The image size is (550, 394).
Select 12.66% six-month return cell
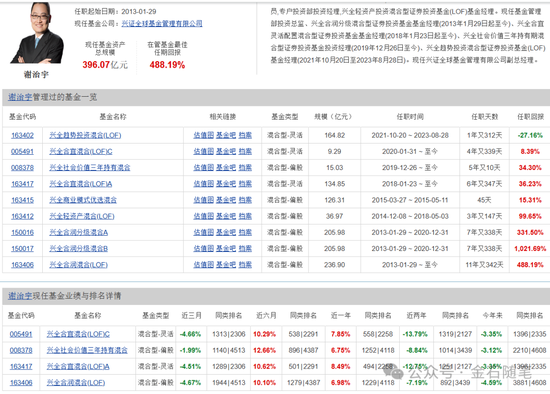click(x=264, y=350)
